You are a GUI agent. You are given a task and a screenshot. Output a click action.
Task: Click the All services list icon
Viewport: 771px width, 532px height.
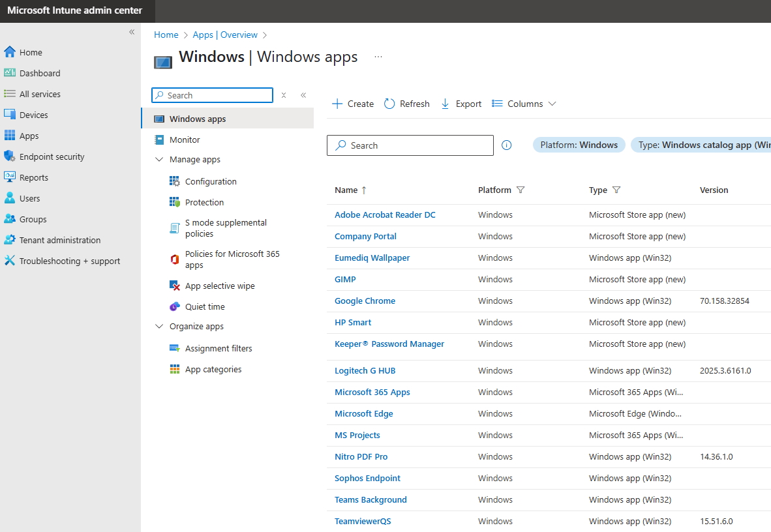pos(9,93)
